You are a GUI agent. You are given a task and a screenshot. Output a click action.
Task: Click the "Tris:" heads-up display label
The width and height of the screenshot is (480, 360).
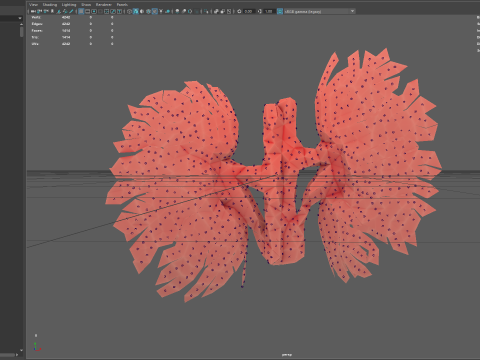(35, 37)
